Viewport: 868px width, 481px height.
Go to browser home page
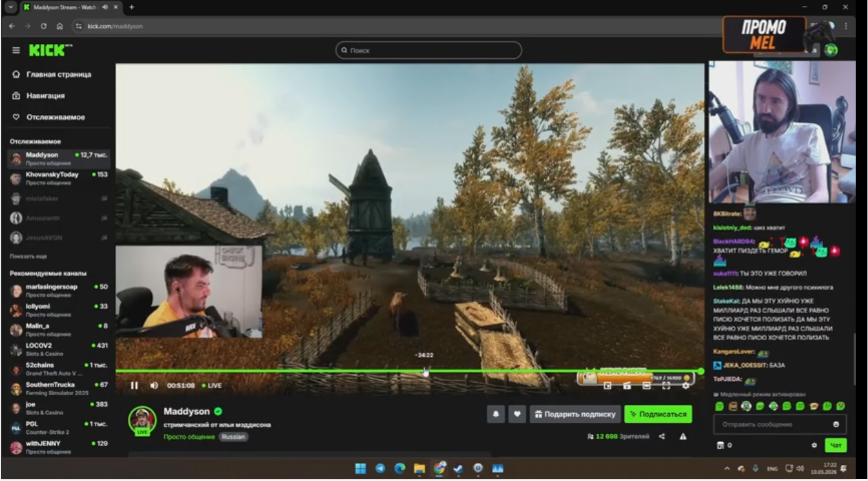(59, 26)
